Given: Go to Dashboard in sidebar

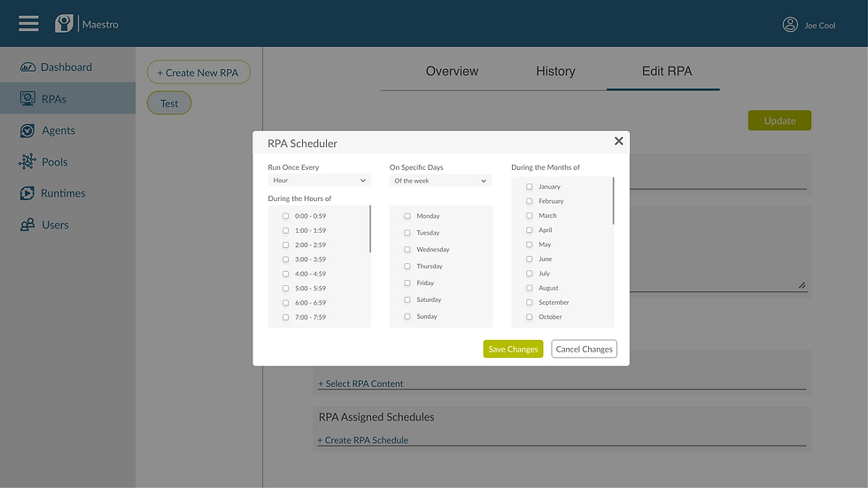Looking at the screenshot, I should click(67, 67).
